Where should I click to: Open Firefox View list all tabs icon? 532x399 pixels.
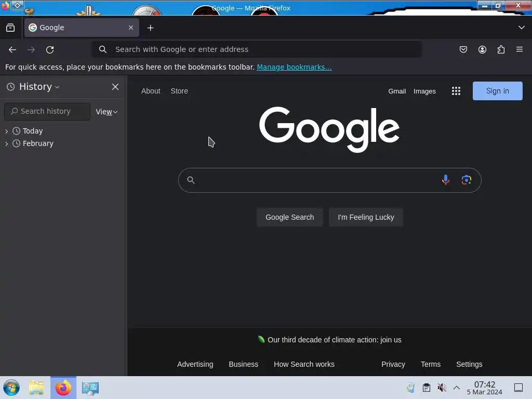click(10, 28)
